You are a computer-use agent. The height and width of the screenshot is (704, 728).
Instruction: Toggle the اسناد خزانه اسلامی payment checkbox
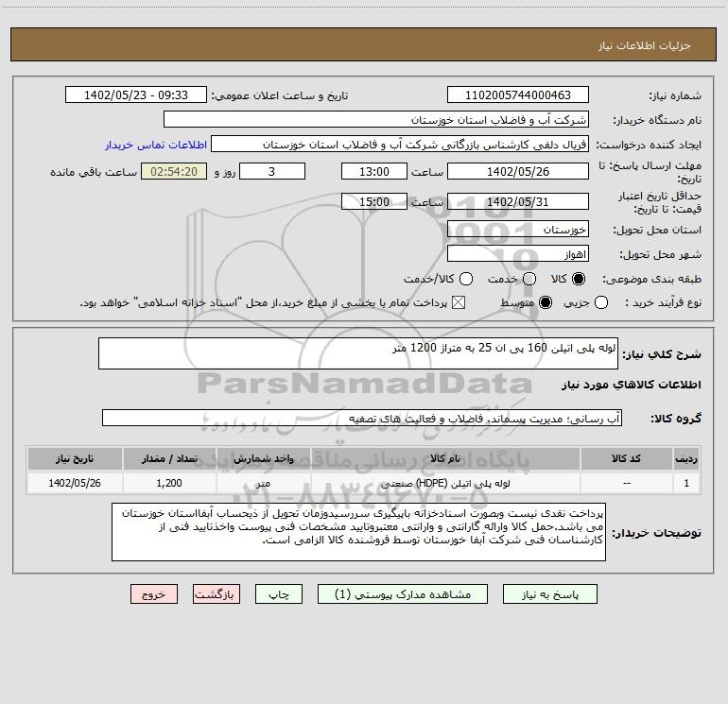click(459, 302)
